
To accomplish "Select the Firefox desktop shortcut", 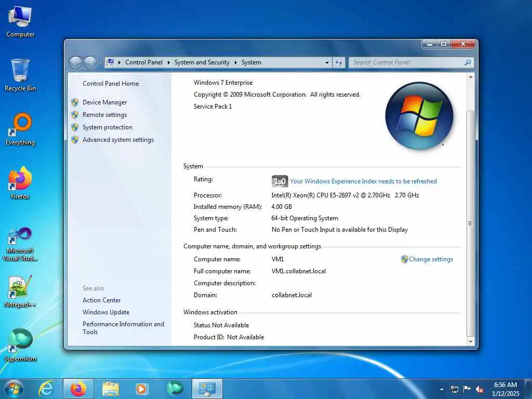I will [x=20, y=183].
